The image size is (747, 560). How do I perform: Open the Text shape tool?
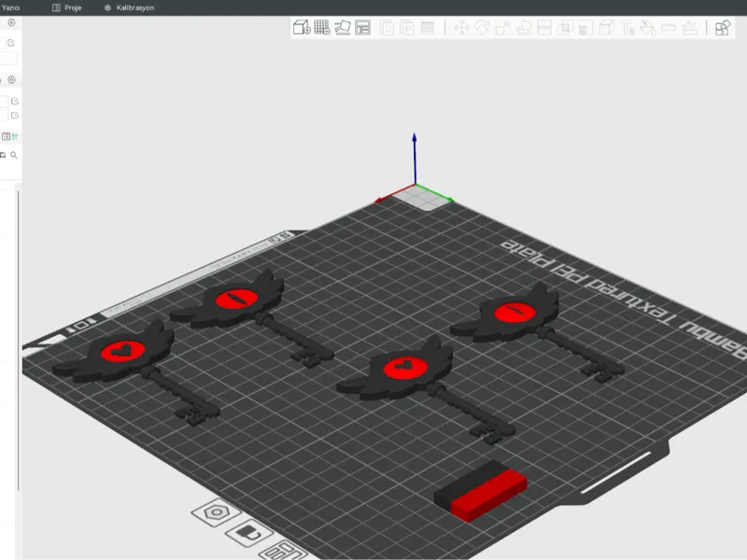pos(627,28)
